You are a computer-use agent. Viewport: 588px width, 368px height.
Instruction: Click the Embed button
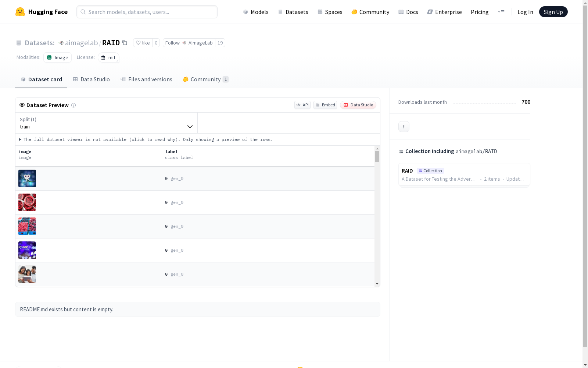tap(325, 105)
